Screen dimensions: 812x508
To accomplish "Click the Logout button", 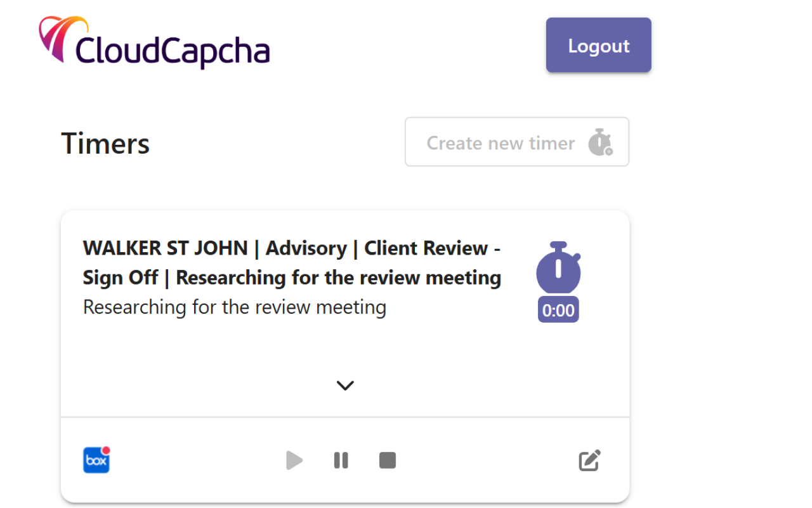I will pos(598,45).
